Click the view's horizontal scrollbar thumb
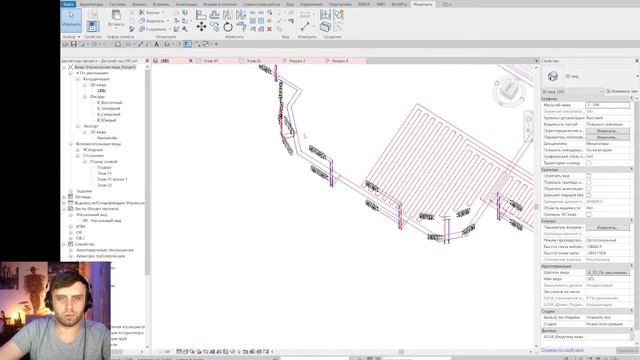 coord(401,351)
